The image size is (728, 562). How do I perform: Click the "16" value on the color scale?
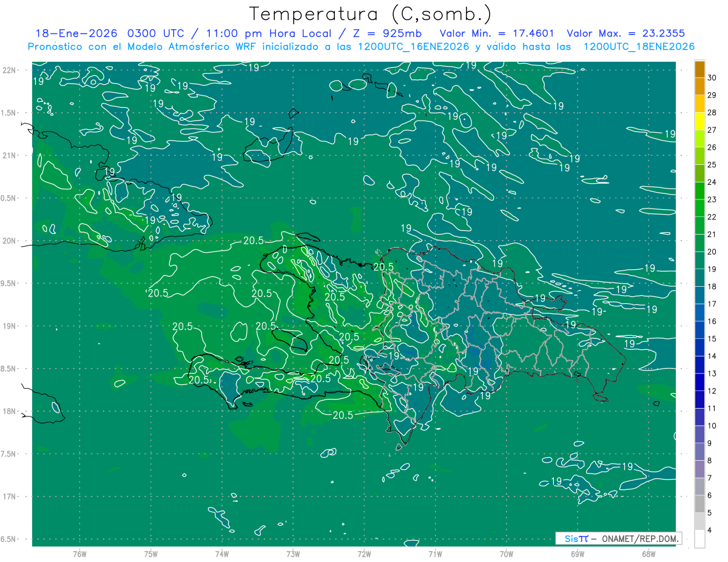(x=712, y=321)
